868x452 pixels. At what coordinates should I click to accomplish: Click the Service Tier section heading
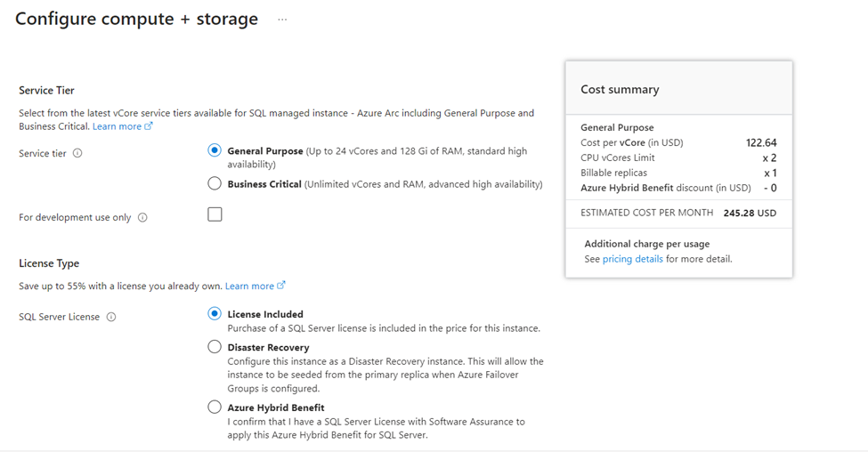pos(46,90)
